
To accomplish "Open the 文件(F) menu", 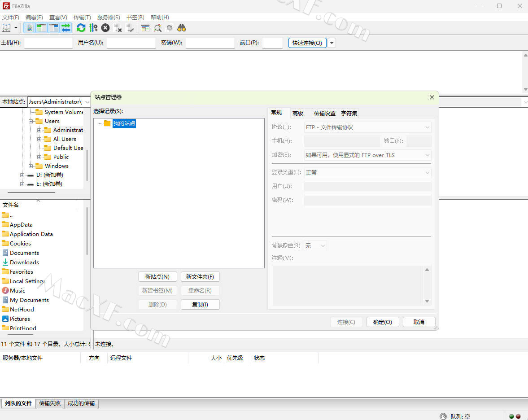I will click(x=10, y=17).
